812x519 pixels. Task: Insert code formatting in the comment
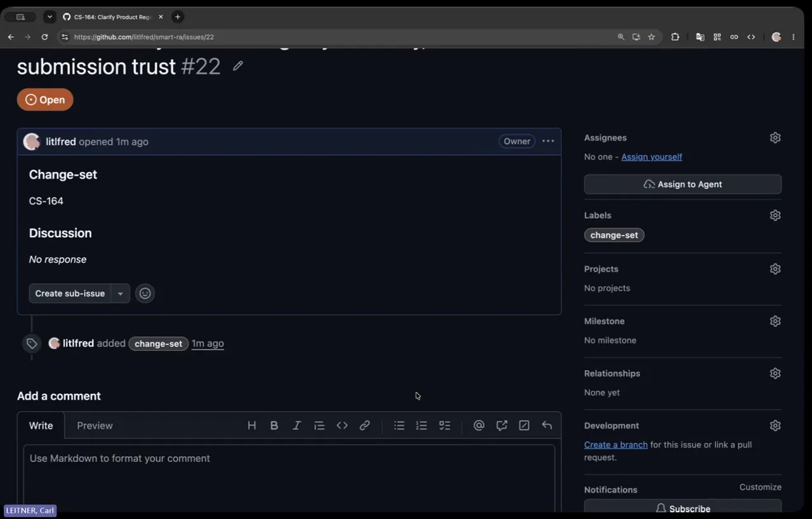tap(342, 426)
